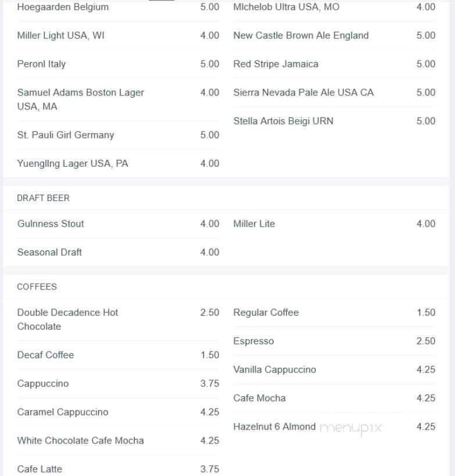Screen dimensions: 455x476
Task: Select Guinness Stout draft beer
Action: tap(51, 224)
